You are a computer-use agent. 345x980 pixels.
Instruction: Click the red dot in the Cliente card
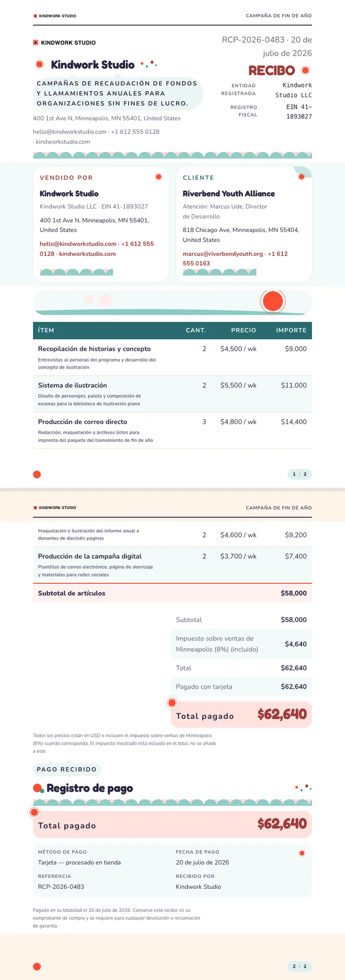click(301, 177)
